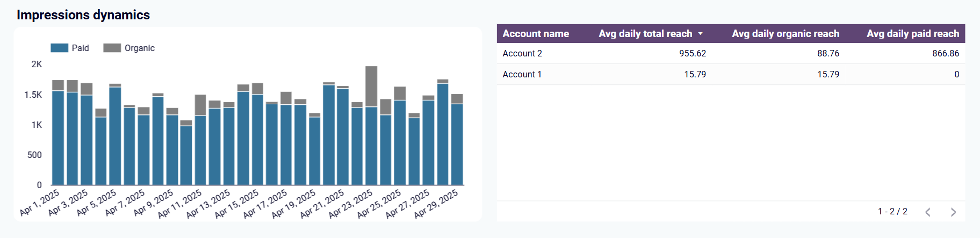
Task: Click the blue Paid legend swatch
Action: (x=59, y=48)
